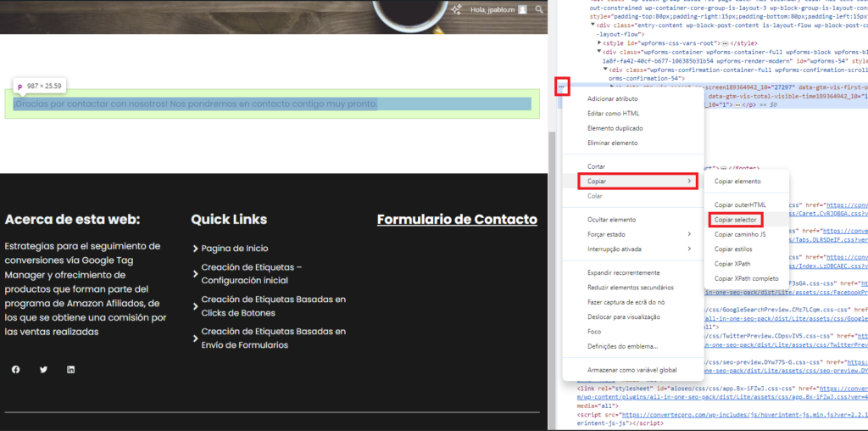Click the search magnifier icon in admin bar
This screenshot has width=868, height=431.
(x=539, y=9)
